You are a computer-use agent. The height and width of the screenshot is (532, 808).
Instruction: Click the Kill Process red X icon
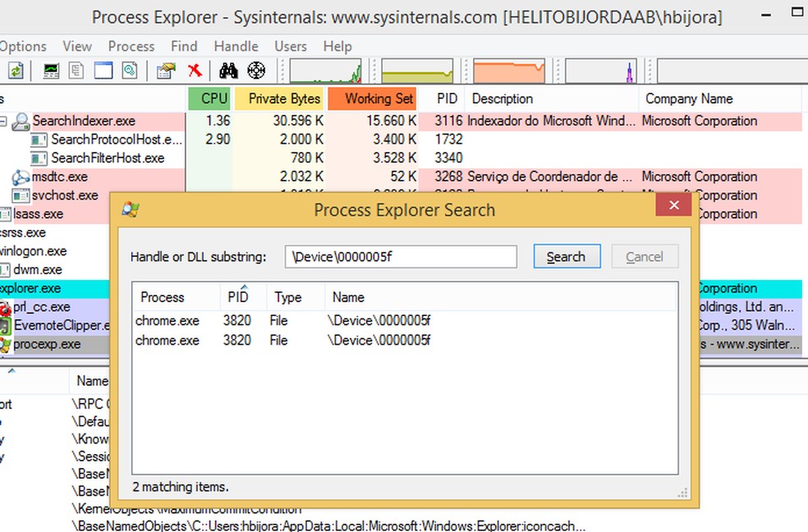[195, 71]
